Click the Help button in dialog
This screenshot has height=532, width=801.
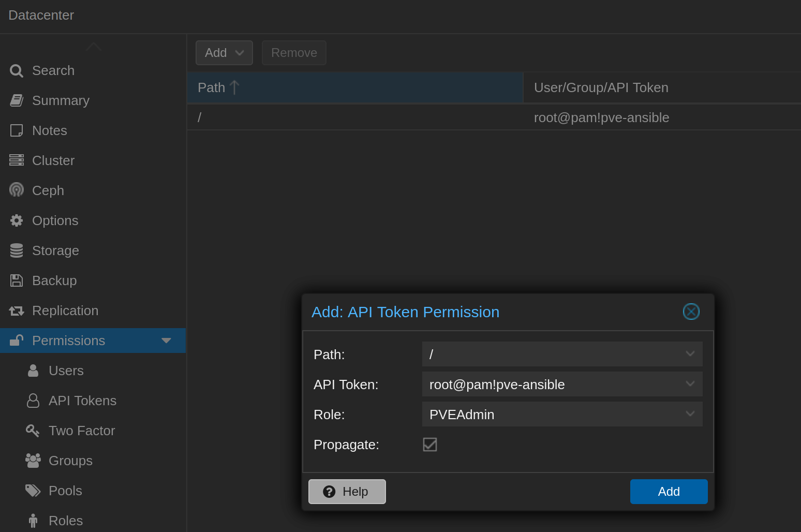[x=347, y=492]
